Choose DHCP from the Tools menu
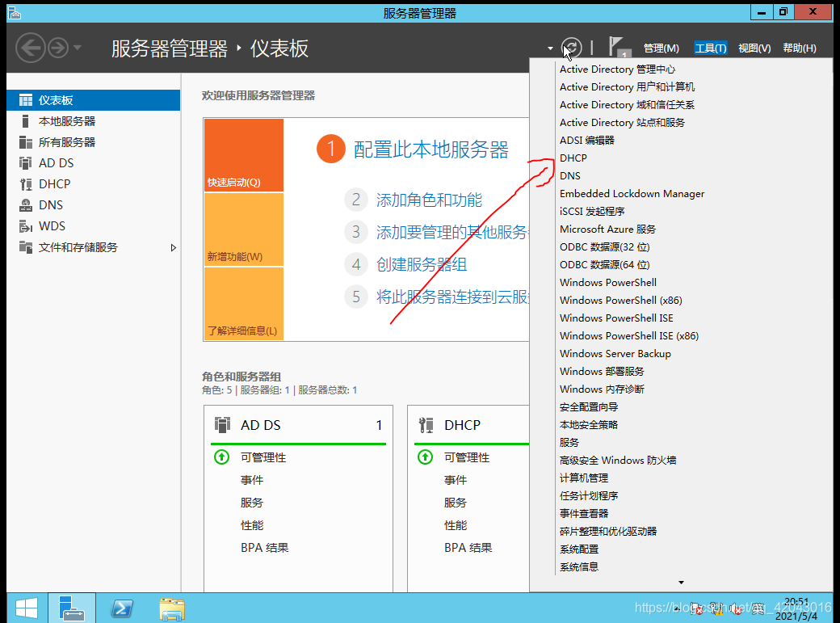The width and height of the screenshot is (840, 623). click(x=573, y=158)
